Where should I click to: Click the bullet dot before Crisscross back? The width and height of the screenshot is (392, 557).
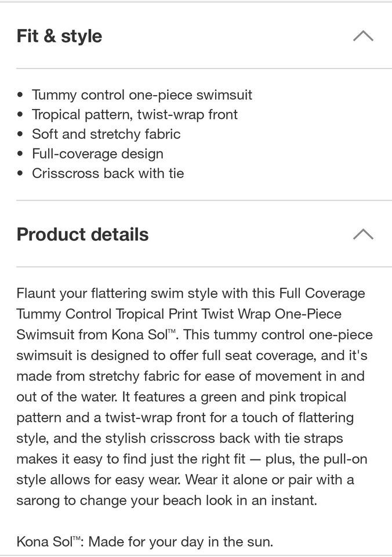click(21, 173)
